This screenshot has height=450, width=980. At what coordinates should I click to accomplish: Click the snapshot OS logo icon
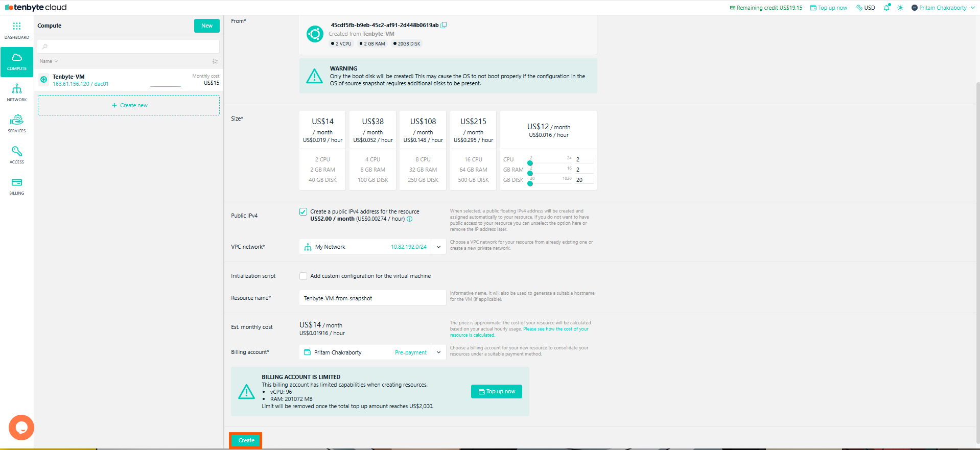coord(315,34)
